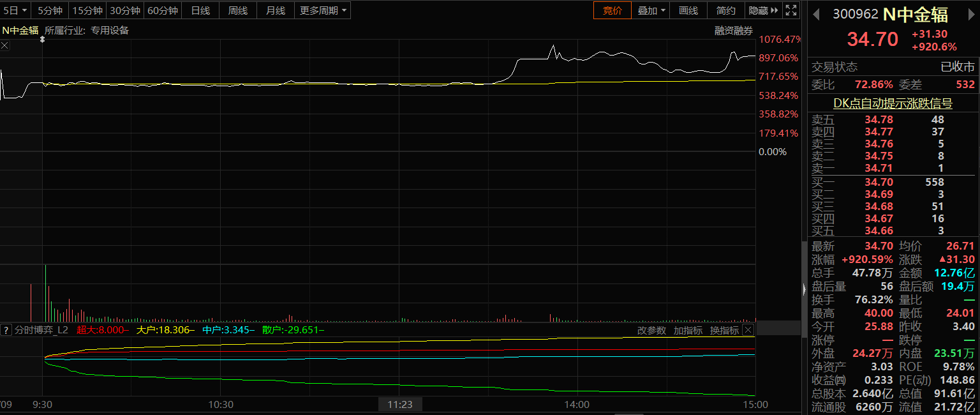Click the 流通股 6260万 value

875,407
